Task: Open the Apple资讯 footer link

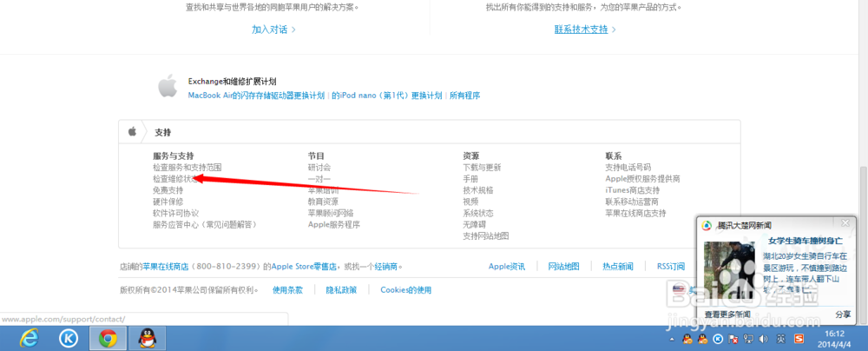Action: [507, 267]
